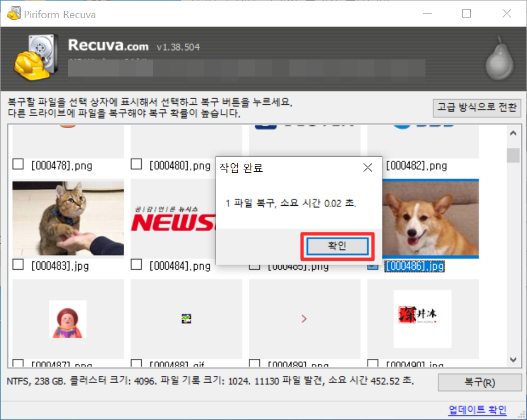Click the [000486].jpg highlighted file name

click(415, 266)
